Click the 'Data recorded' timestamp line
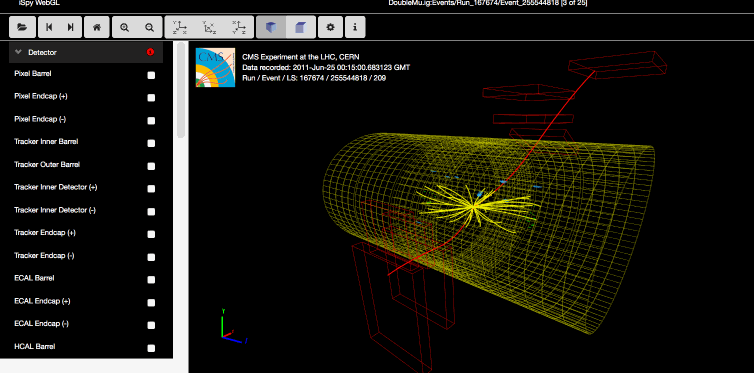Screen dimensions: 754x373 tap(326, 67)
